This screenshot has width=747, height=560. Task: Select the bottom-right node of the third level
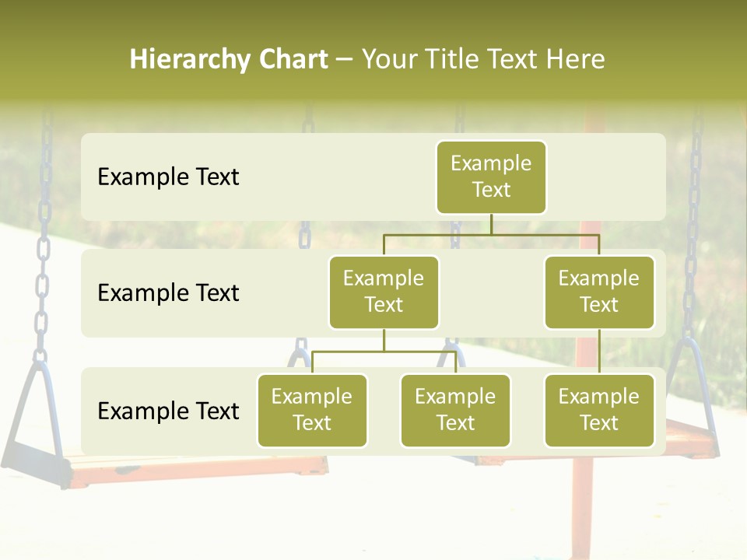coord(599,411)
